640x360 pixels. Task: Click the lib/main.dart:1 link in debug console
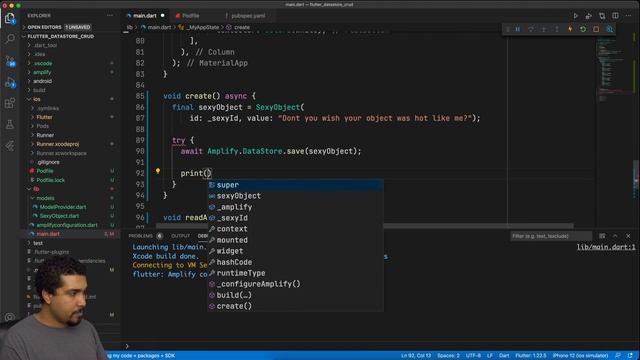pyautogui.click(x=606, y=247)
